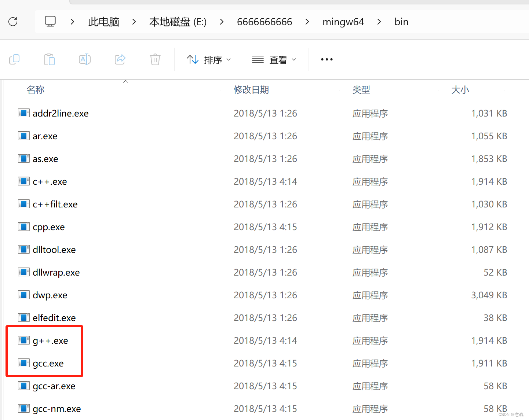This screenshot has width=529, height=420.
Task: Expand chevron after 6666666666 folder
Action: (x=307, y=22)
